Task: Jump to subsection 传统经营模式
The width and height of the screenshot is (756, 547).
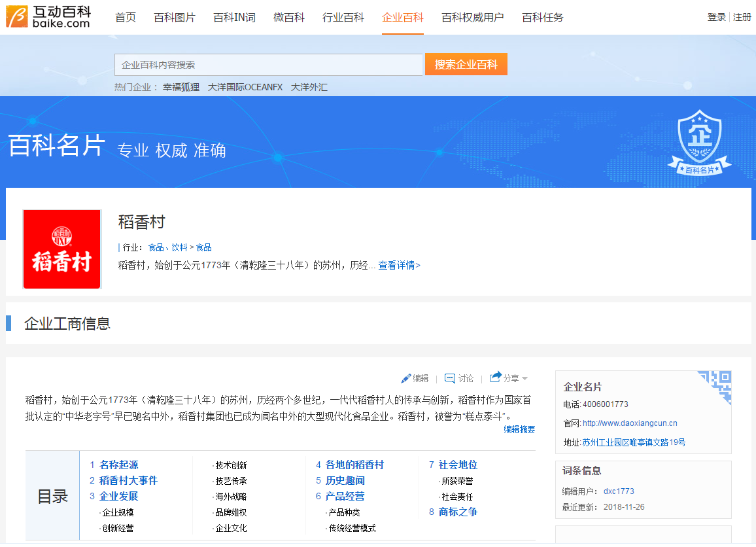Action: tap(352, 528)
